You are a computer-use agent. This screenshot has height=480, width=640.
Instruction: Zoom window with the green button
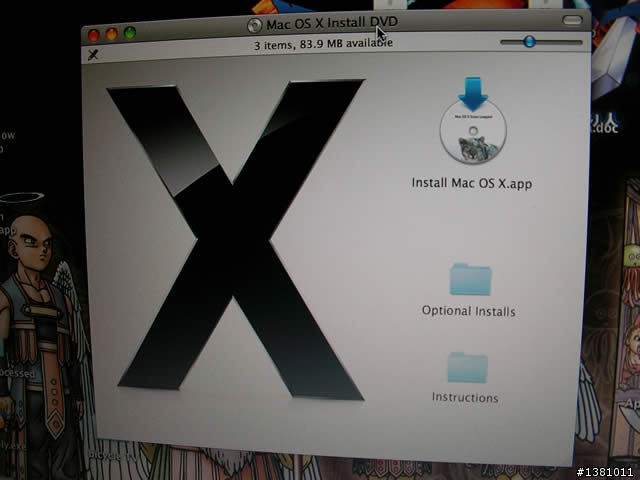pyautogui.click(x=130, y=33)
